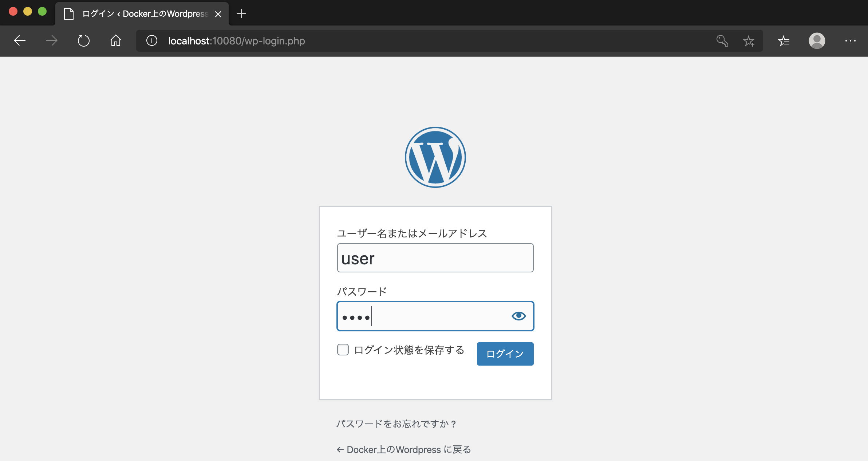Screen dimensions: 868x461
Task: Click the localhost address bar URL
Action: [237, 41]
